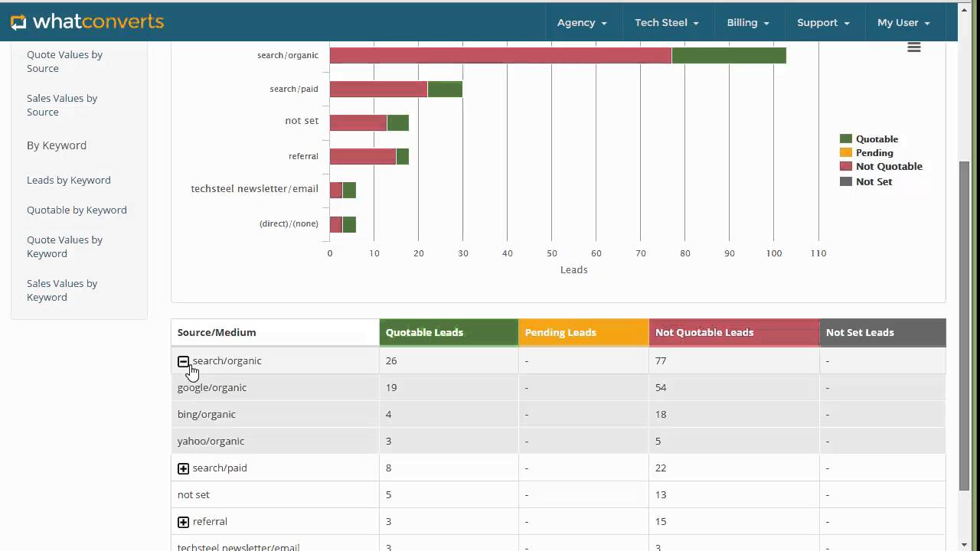Expand the referral row
The image size is (980, 551).
[x=183, y=522]
